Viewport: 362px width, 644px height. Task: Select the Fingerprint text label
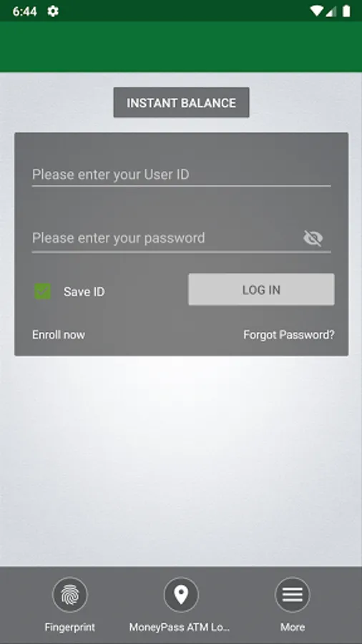point(70,627)
